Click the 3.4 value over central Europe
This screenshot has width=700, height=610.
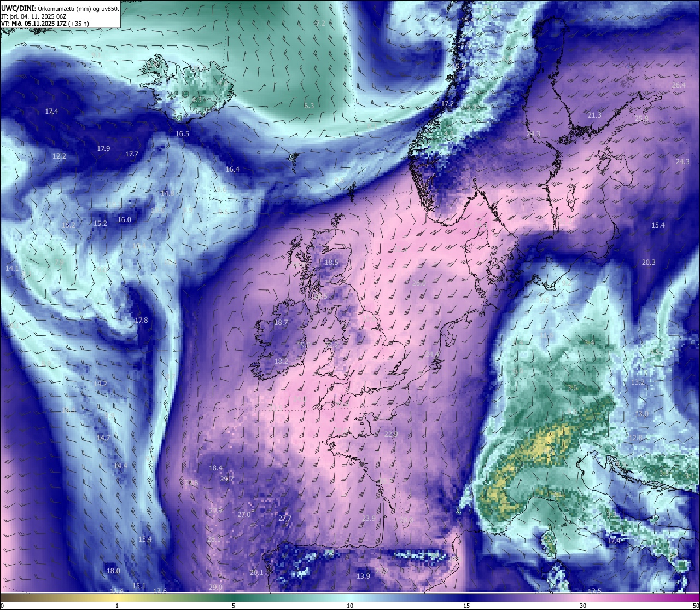[589, 342]
